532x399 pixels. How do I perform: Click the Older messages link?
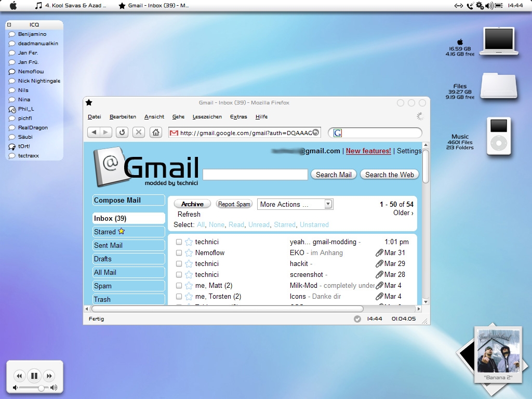tap(403, 212)
